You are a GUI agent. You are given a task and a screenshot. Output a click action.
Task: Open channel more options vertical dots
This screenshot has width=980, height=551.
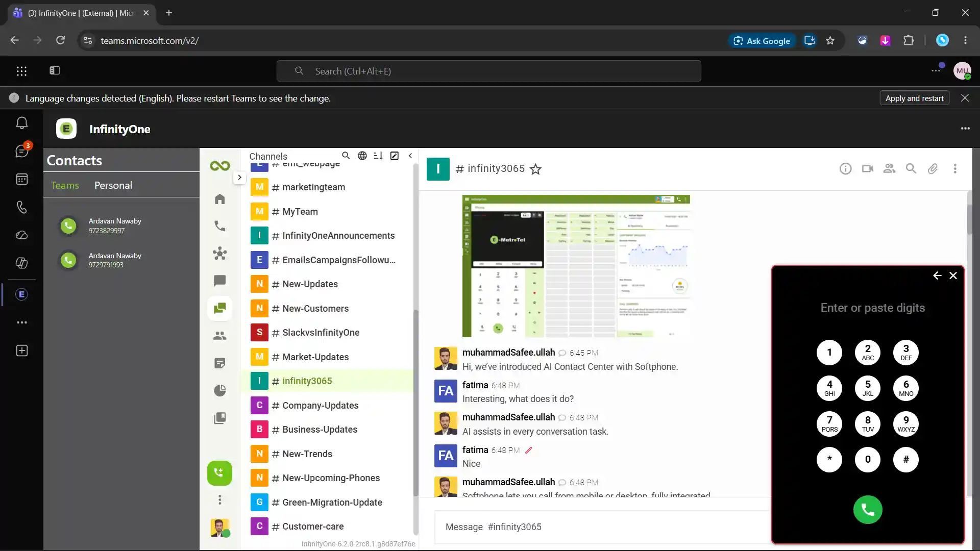coord(955,169)
